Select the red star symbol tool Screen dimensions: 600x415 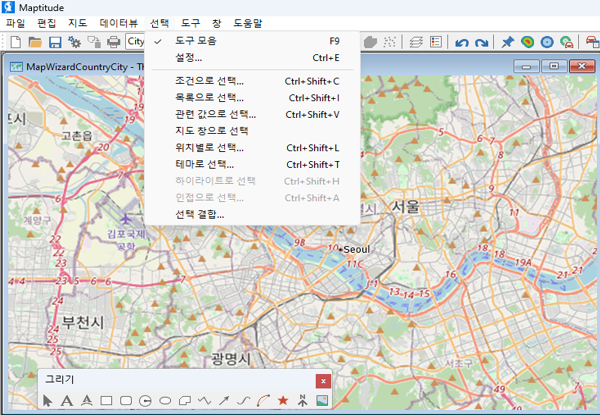click(283, 401)
